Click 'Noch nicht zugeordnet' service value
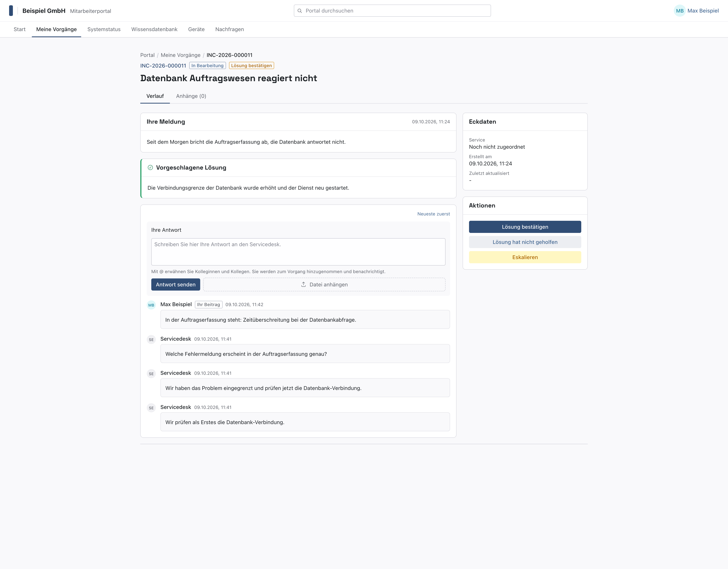 497,147
